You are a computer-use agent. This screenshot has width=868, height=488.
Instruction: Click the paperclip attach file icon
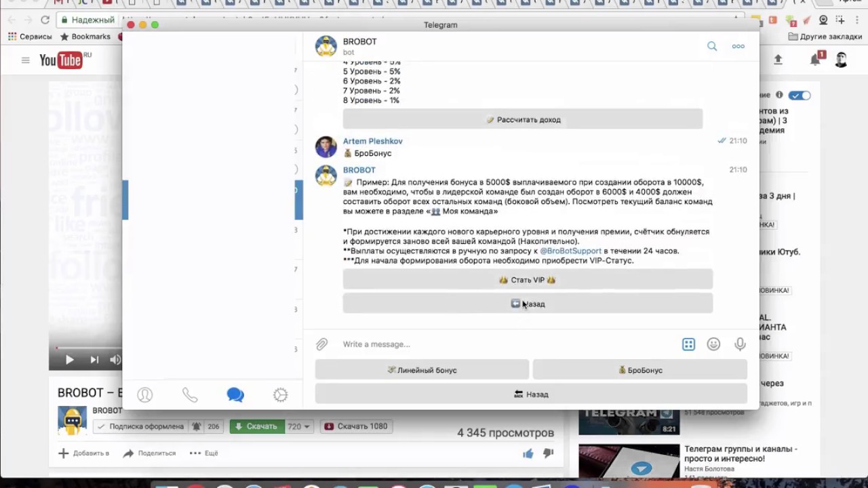coord(322,344)
